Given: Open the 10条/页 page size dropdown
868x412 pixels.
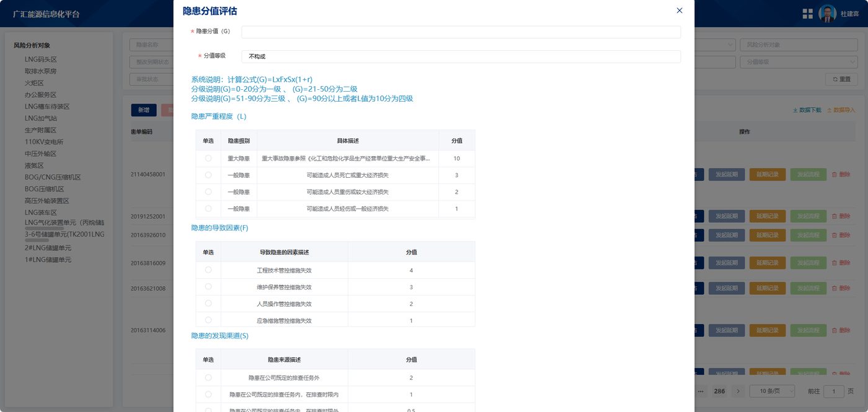Looking at the screenshot, I should 773,392.
